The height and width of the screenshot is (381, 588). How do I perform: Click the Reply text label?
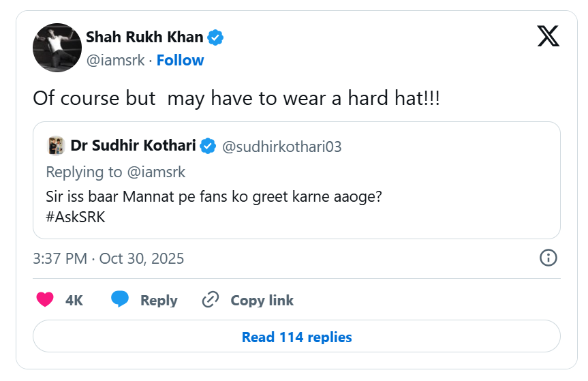pyautogui.click(x=159, y=300)
